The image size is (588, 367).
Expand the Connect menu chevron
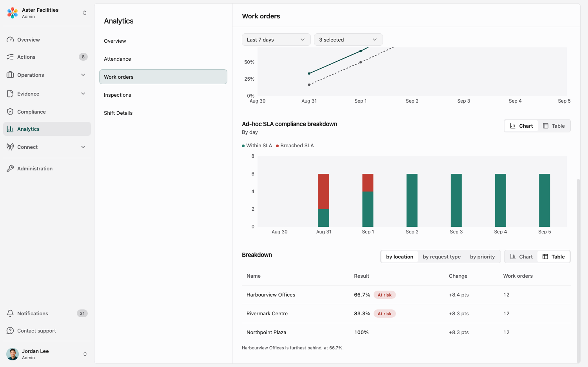83,147
